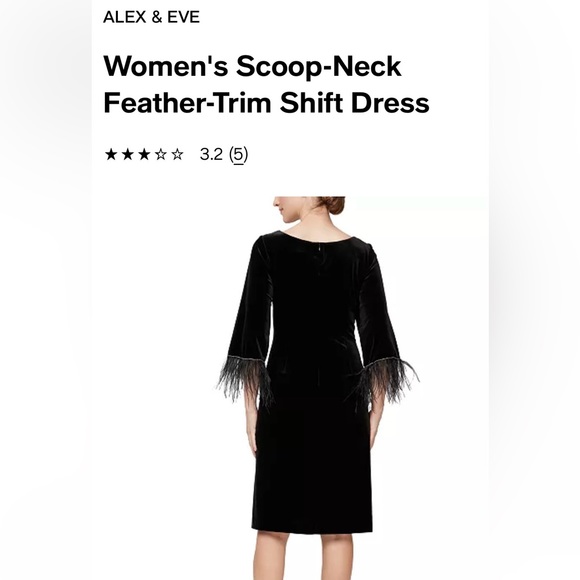Image resolution: width=580 pixels, height=580 pixels.
Task: Click the "Feather-Trim Shift Dress" title line
Action: (266, 102)
